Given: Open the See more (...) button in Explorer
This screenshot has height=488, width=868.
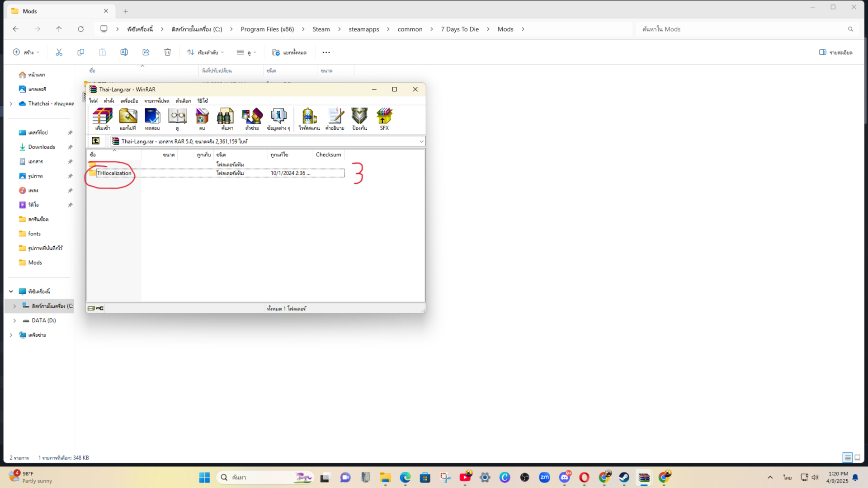Looking at the screenshot, I should point(326,52).
